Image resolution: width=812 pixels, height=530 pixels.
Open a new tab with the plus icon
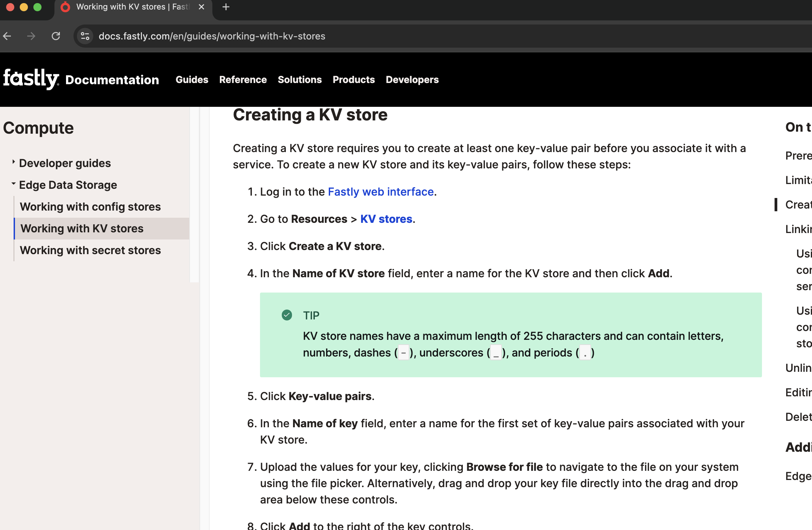[x=226, y=7]
